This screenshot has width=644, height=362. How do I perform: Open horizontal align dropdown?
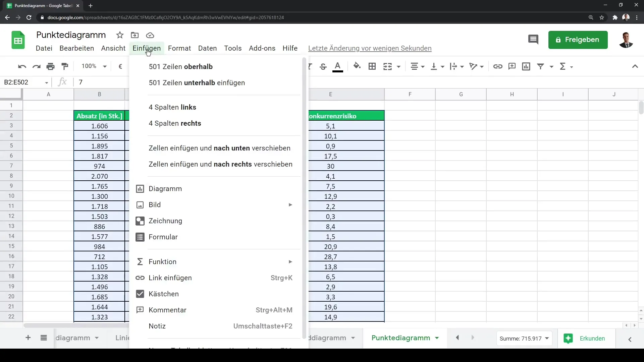pos(418,66)
